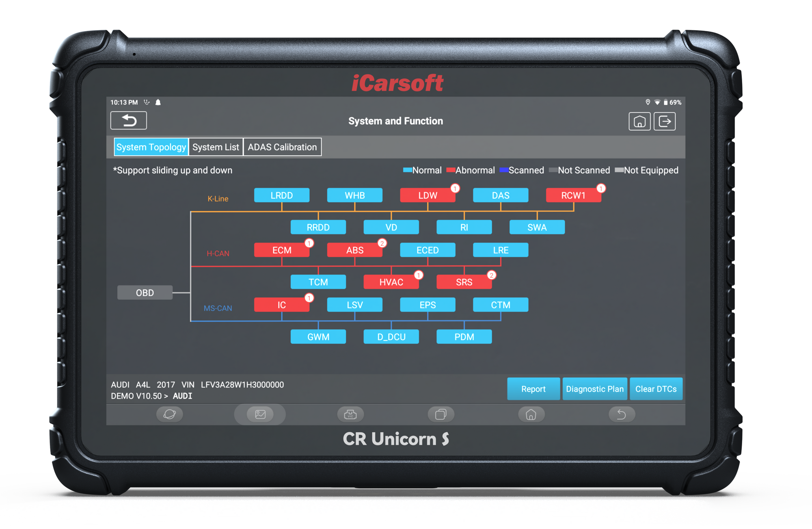The height and width of the screenshot is (529, 812).
Task: Click the VIN LFV3A28W1H3000000 text
Action: [233, 385]
